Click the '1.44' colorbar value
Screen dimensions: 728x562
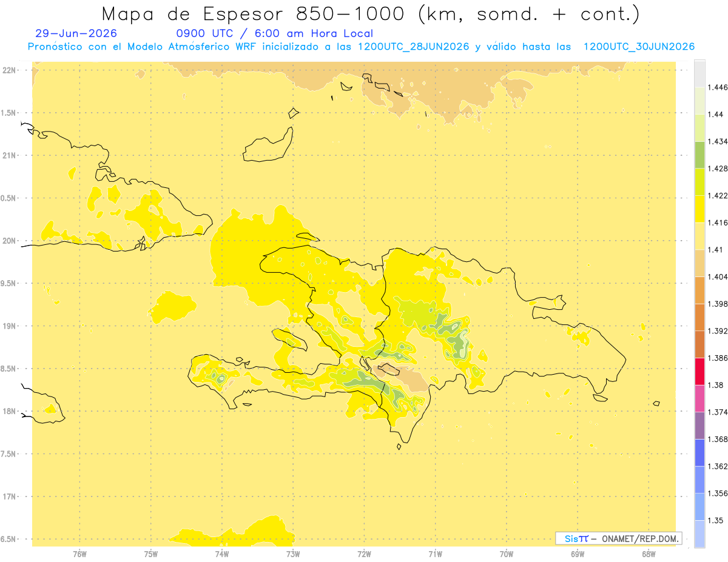(715, 115)
